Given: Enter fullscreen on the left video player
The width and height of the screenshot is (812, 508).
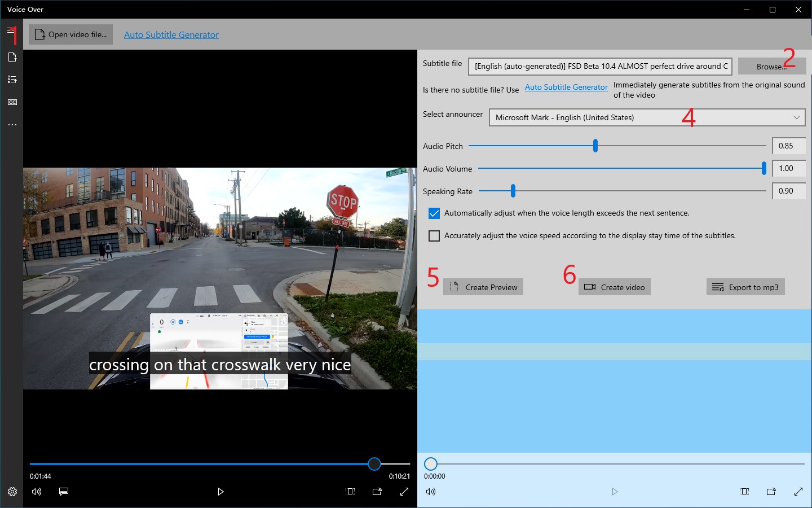Looking at the screenshot, I should click(404, 492).
